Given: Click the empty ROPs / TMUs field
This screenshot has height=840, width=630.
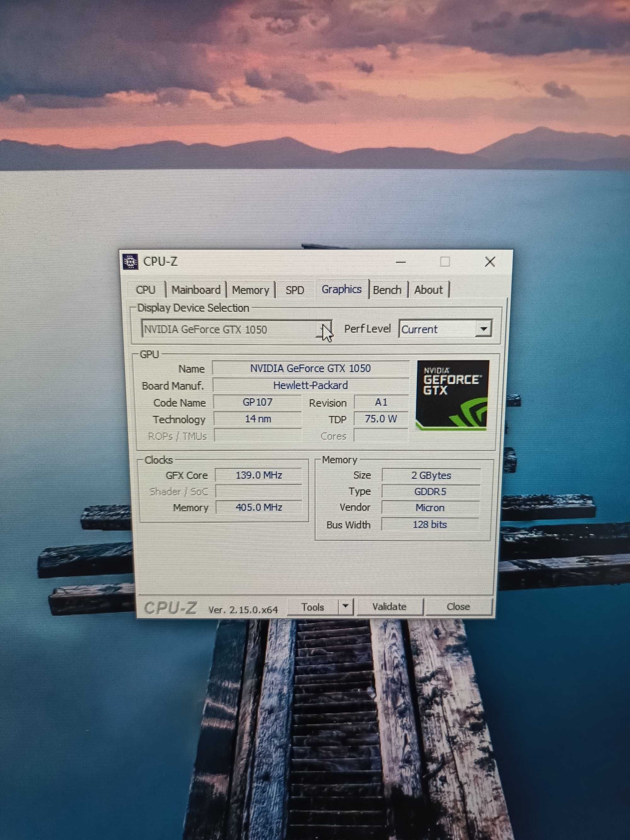Looking at the screenshot, I should pyautogui.click(x=257, y=436).
